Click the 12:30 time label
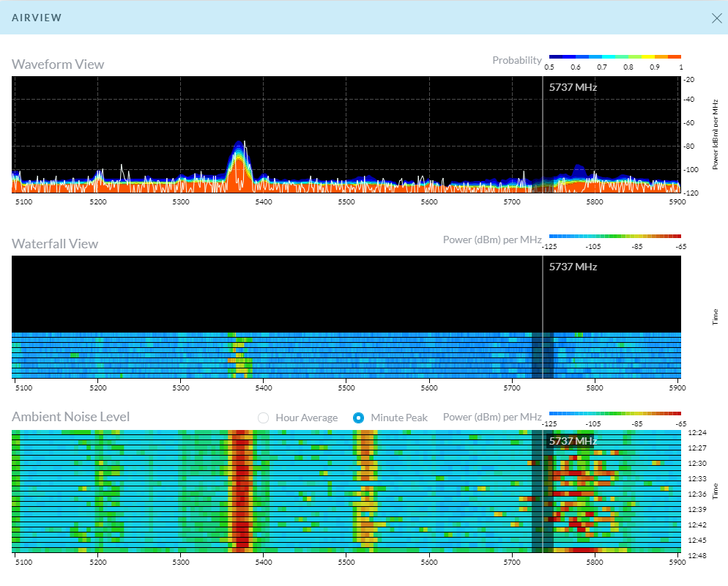728x586 pixels. (697, 464)
